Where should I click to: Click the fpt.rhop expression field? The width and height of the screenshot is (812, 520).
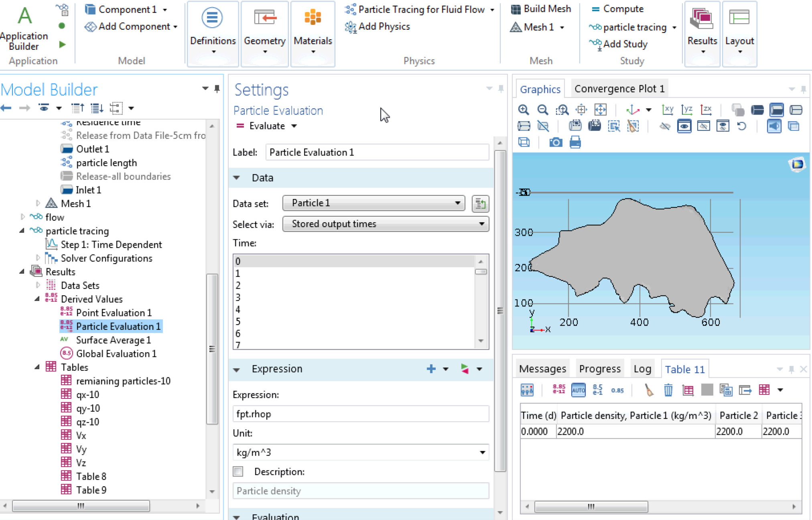point(360,414)
